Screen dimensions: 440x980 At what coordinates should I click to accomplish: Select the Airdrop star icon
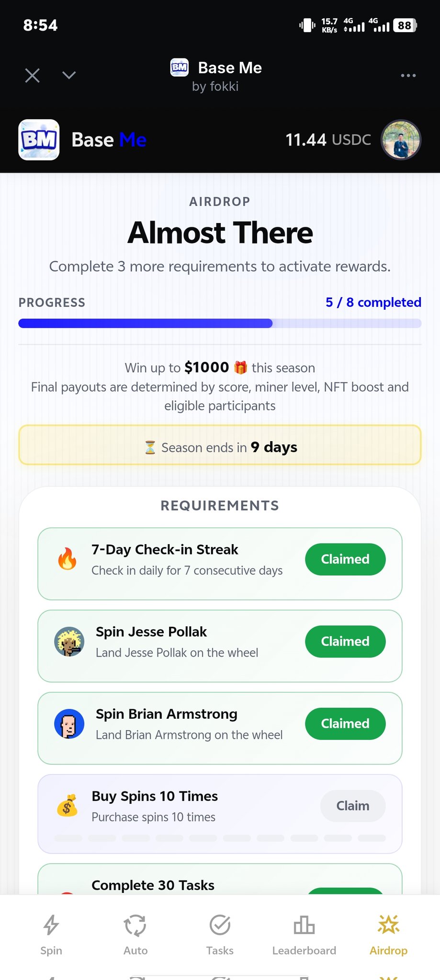click(388, 924)
